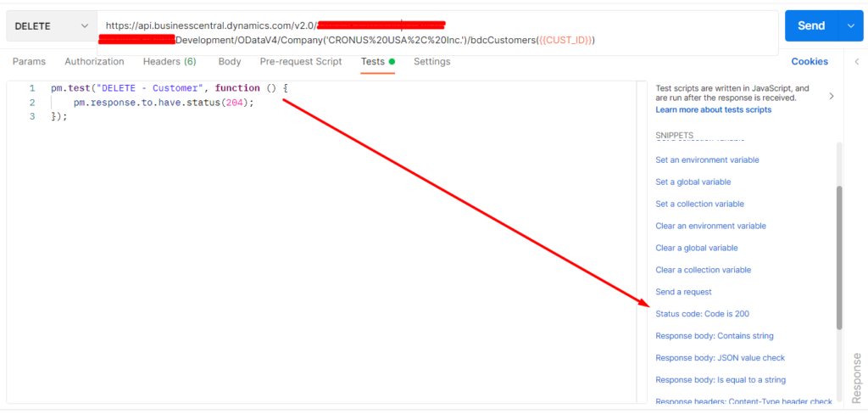Click the blue Send button
Screen dimensions: 868x414
pos(811,25)
